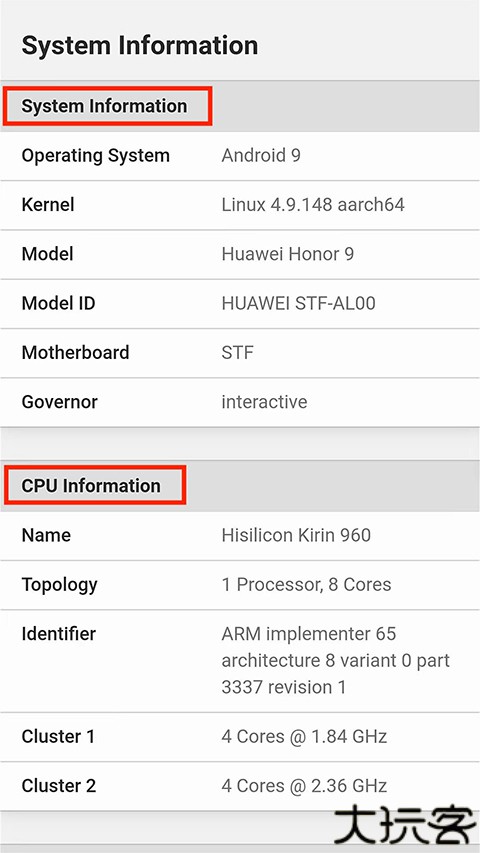Select the Topology row label
Image resolution: width=480 pixels, height=853 pixels.
tap(59, 585)
